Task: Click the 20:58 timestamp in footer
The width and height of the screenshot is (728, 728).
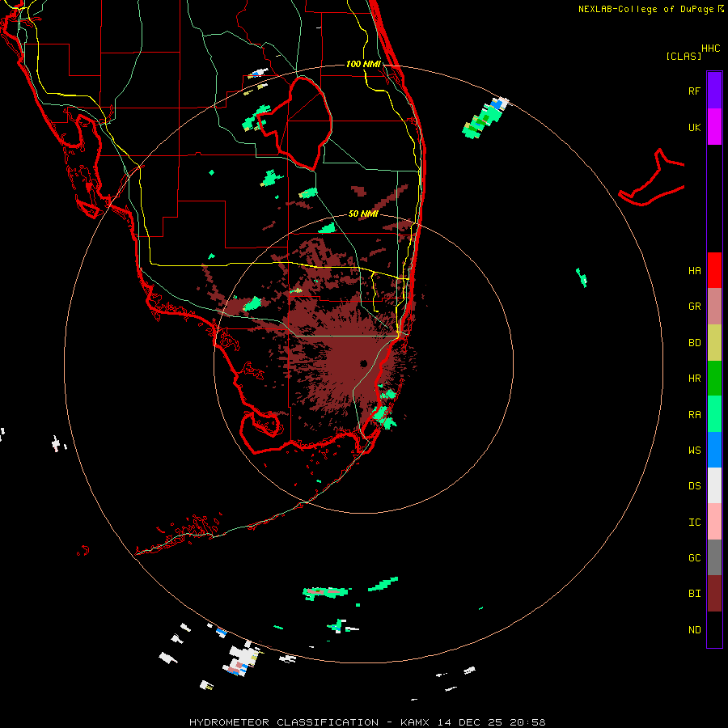Action: (x=527, y=722)
